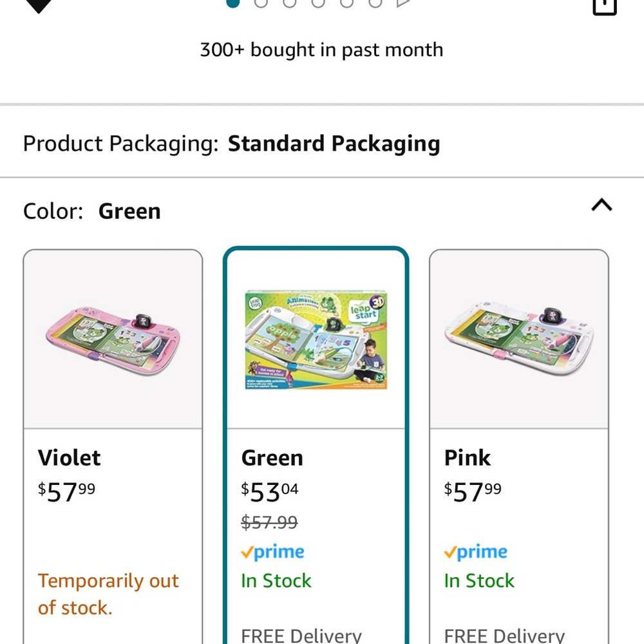Switch to the second carousel image dot
The width and height of the screenshot is (644, 644).
pyautogui.click(x=261, y=3)
